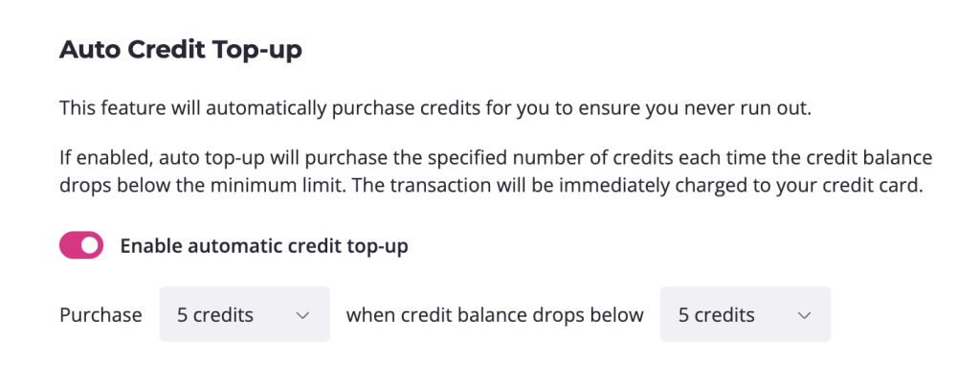
Task: Open the credit balance threshold dropdown
Action: click(x=745, y=314)
